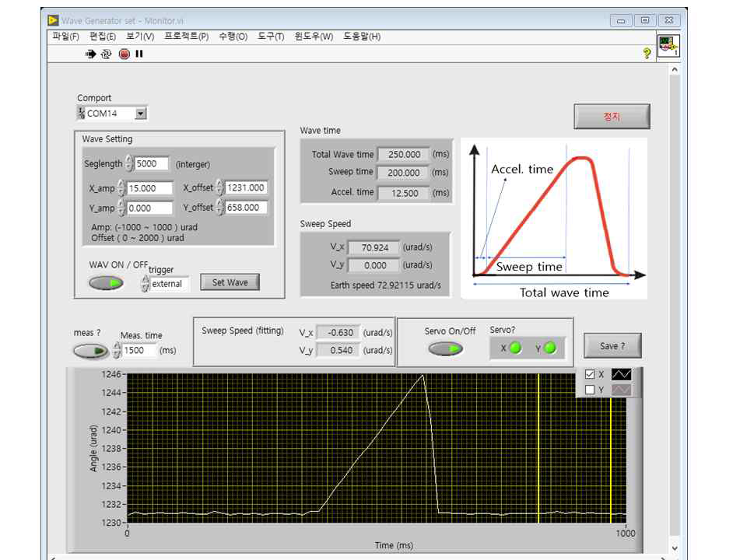Click the Y_offset field showing 658.000
Screen dimensions: 747x560
coord(246,208)
